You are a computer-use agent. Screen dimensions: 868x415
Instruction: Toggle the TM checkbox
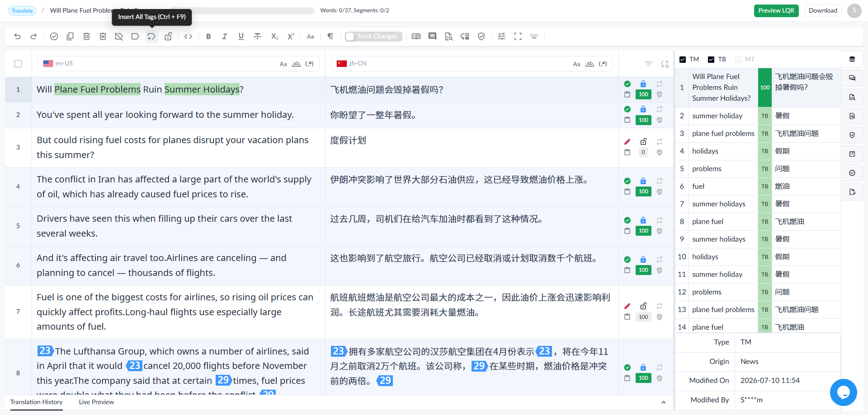tap(683, 60)
